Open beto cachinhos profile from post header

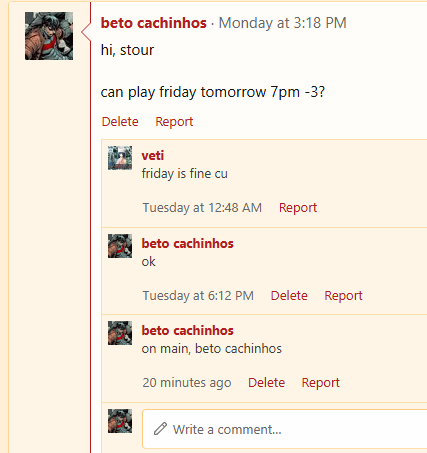point(154,23)
